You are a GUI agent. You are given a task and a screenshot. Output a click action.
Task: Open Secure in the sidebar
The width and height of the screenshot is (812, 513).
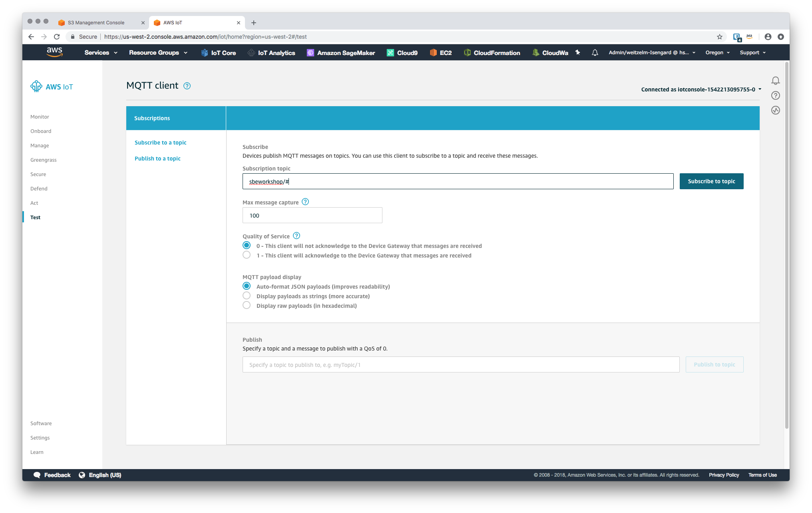[38, 174]
